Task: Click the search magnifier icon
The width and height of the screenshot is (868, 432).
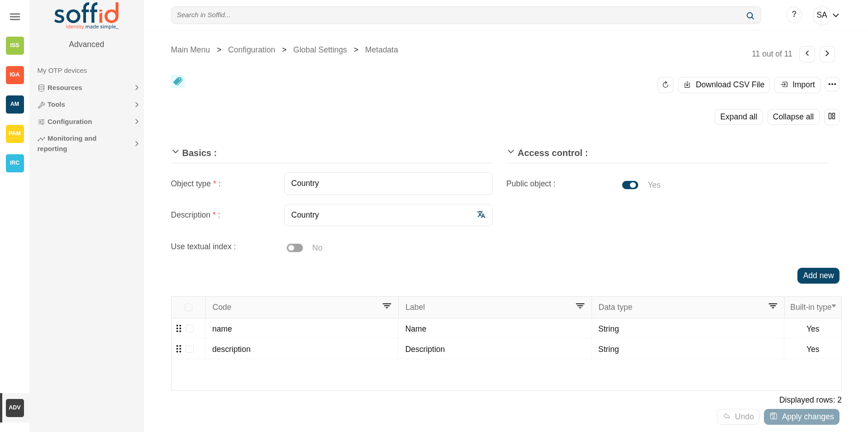Action: coord(750,16)
